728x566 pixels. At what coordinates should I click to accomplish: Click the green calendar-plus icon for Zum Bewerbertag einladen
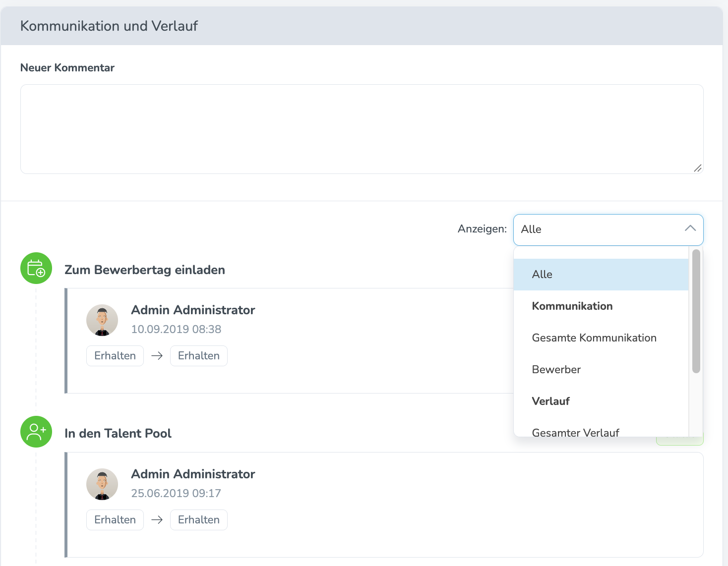pyautogui.click(x=36, y=268)
